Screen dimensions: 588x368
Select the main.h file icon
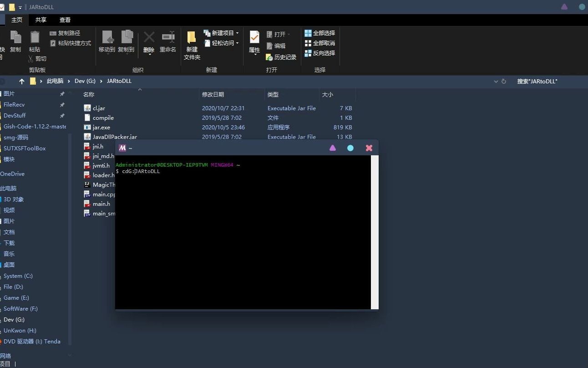88,204
